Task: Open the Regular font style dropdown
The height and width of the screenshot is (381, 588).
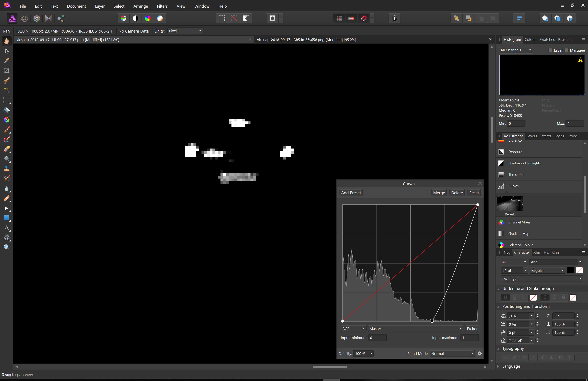Action: point(547,271)
